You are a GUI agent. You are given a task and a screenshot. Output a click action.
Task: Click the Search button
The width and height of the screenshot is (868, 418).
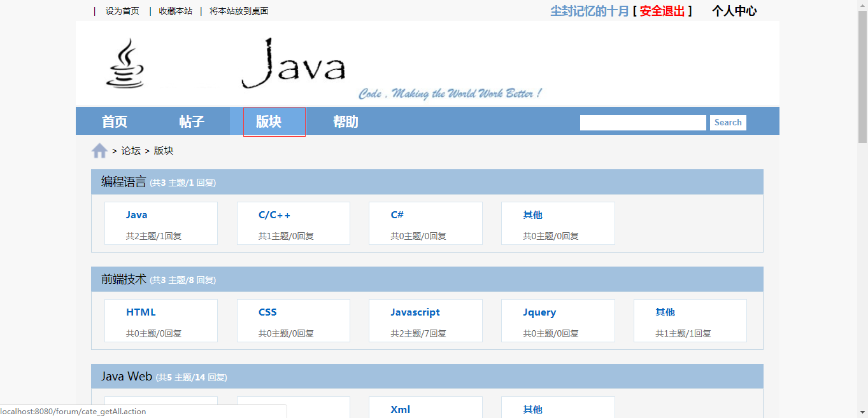728,123
